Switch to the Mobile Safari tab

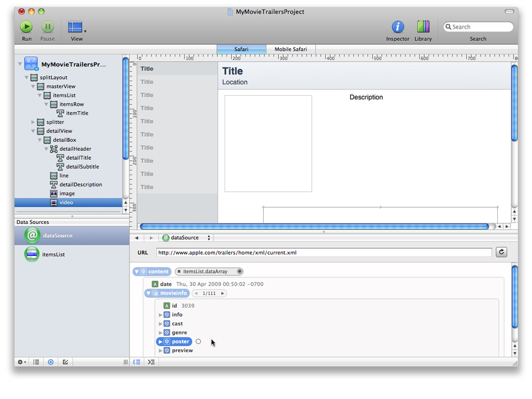pyautogui.click(x=290, y=49)
